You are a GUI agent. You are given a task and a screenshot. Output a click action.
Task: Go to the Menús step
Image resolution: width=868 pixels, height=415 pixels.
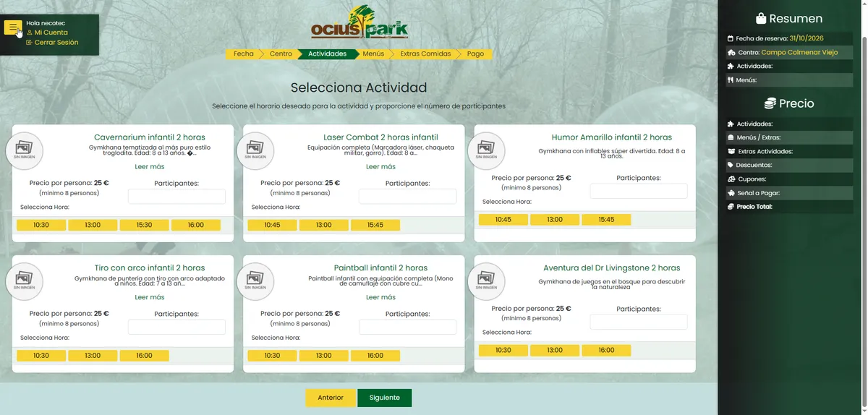tap(373, 54)
